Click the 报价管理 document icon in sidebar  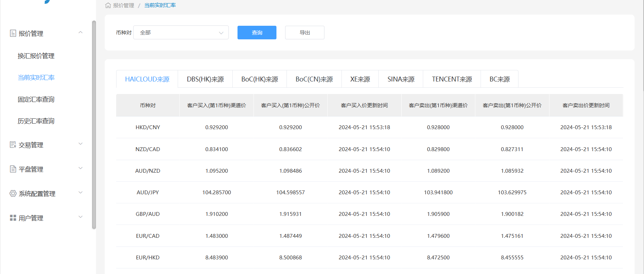coord(13,33)
